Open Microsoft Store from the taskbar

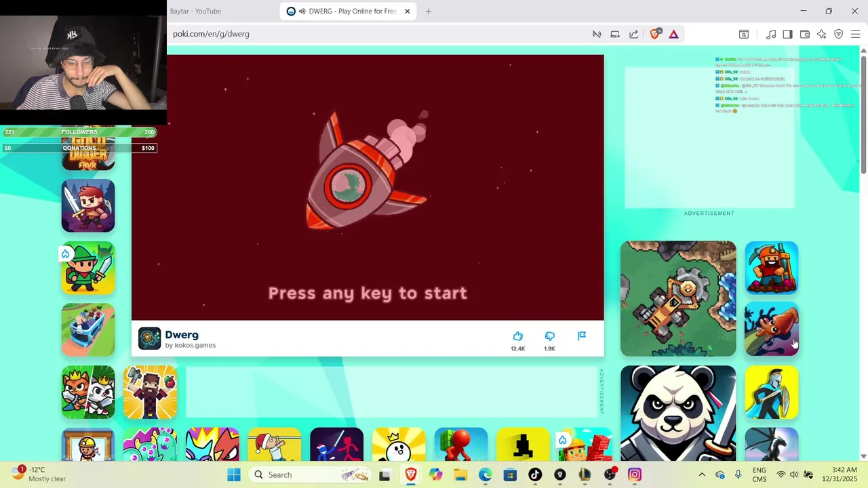[510, 474]
